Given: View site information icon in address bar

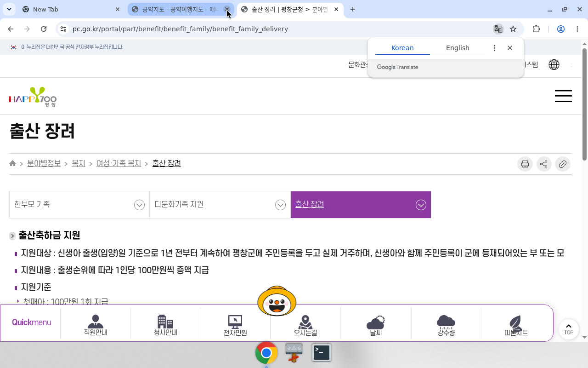Looking at the screenshot, I should [x=63, y=29].
